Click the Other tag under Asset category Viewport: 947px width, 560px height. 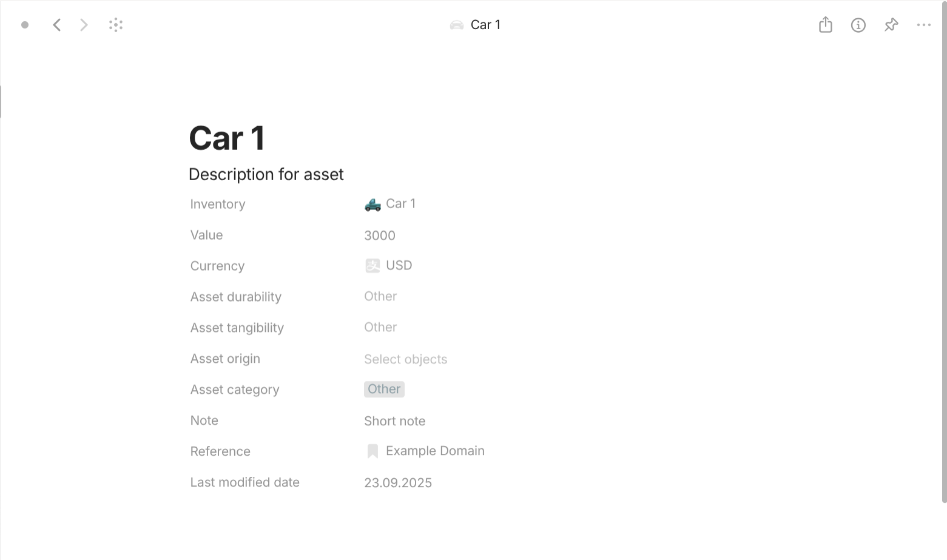(384, 389)
